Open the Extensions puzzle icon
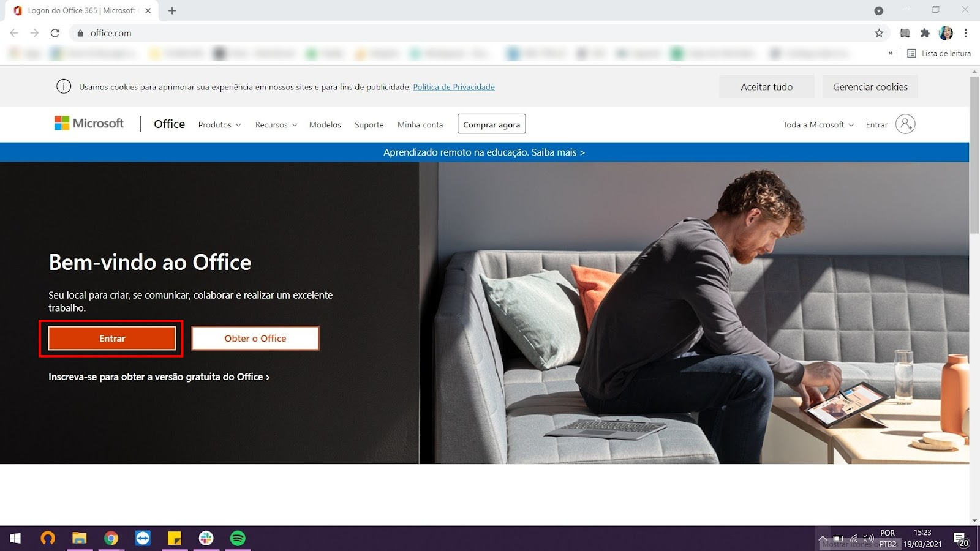The image size is (980, 551). click(x=925, y=33)
